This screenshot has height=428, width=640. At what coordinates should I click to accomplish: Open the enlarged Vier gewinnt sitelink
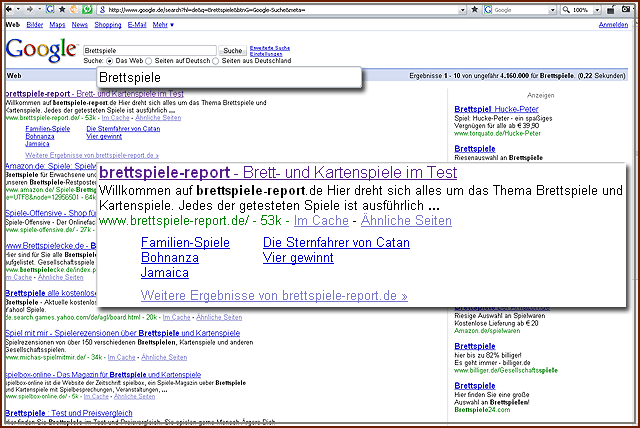pyautogui.click(x=298, y=257)
